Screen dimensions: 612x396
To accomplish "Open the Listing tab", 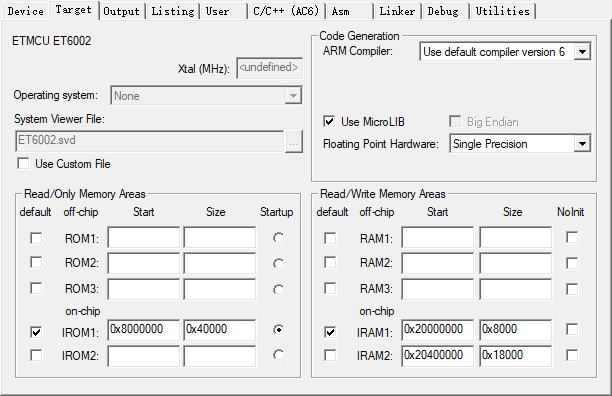I will pyautogui.click(x=173, y=11).
